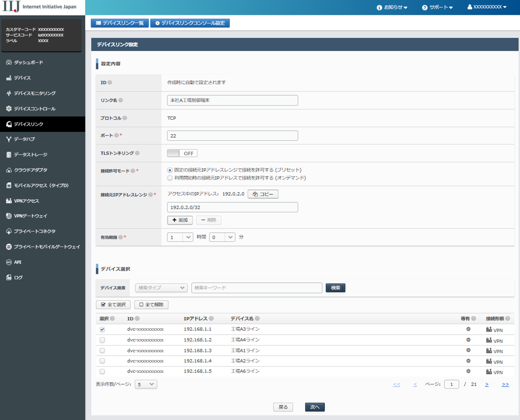Open the 検索タイプ dropdown
Image resolution: width=520 pixels, height=420 pixels.
point(161,288)
